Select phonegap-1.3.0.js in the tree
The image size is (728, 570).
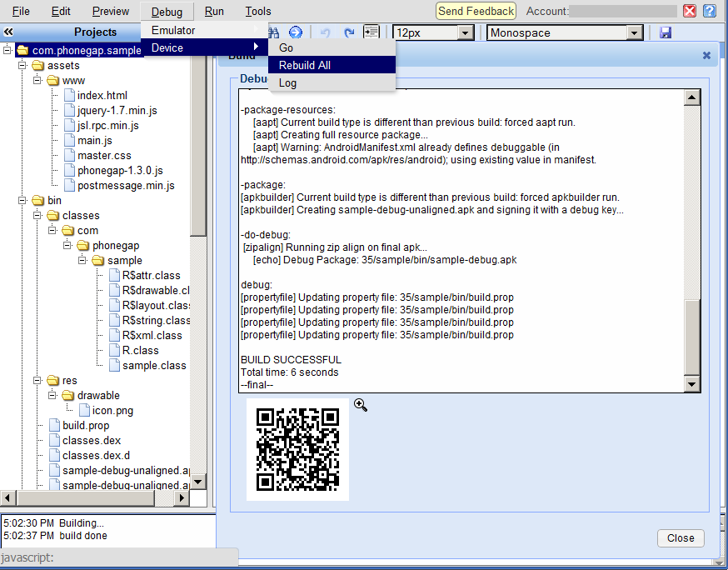pyautogui.click(x=120, y=171)
